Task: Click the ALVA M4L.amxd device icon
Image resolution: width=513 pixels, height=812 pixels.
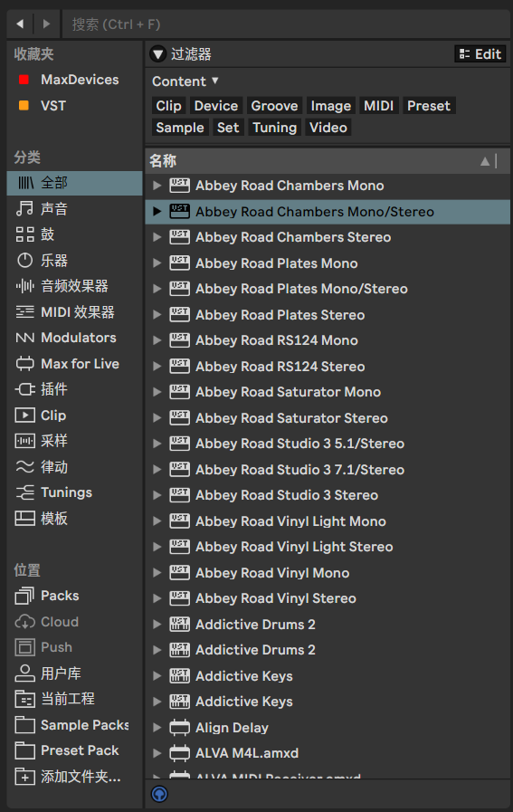Action: coord(180,753)
